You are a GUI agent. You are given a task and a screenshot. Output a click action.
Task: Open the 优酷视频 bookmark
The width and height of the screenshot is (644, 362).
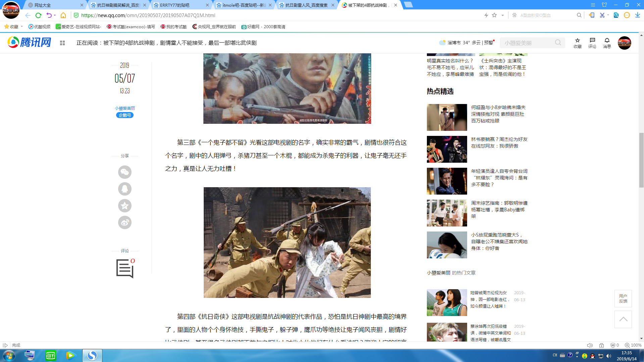pyautogui.click(x=40, y=27)
